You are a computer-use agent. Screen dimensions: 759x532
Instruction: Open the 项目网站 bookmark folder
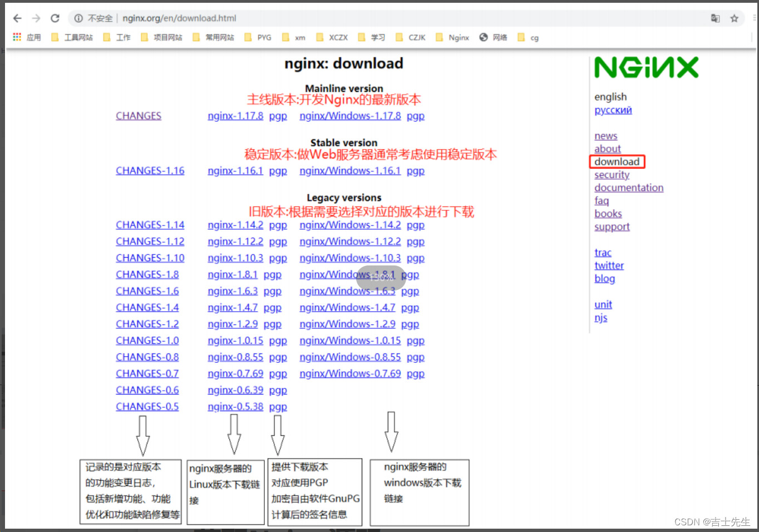click(x=161, y=37)
